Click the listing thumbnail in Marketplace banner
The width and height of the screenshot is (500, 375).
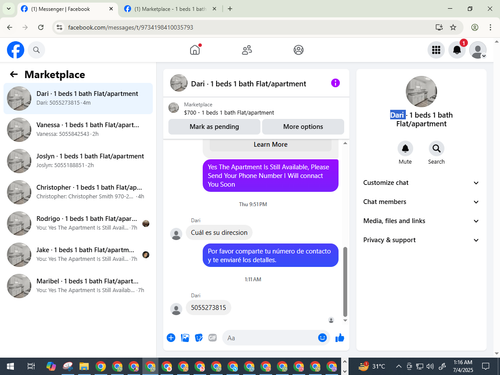point(173,108)
